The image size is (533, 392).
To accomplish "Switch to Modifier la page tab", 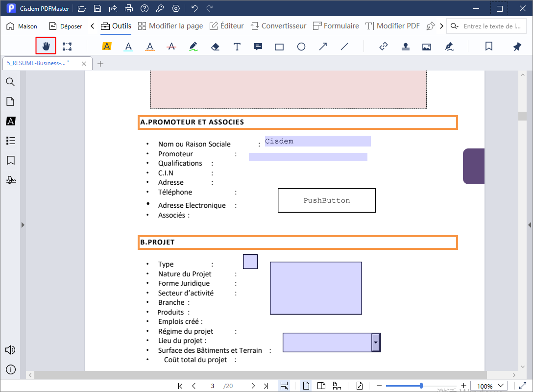I will pos(170,26).
